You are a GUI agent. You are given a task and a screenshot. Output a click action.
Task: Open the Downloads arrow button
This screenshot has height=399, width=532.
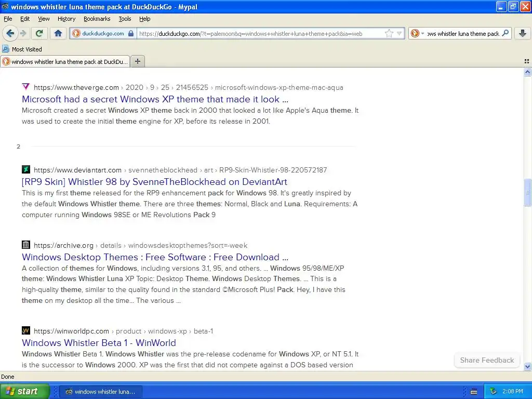point(523,33)
